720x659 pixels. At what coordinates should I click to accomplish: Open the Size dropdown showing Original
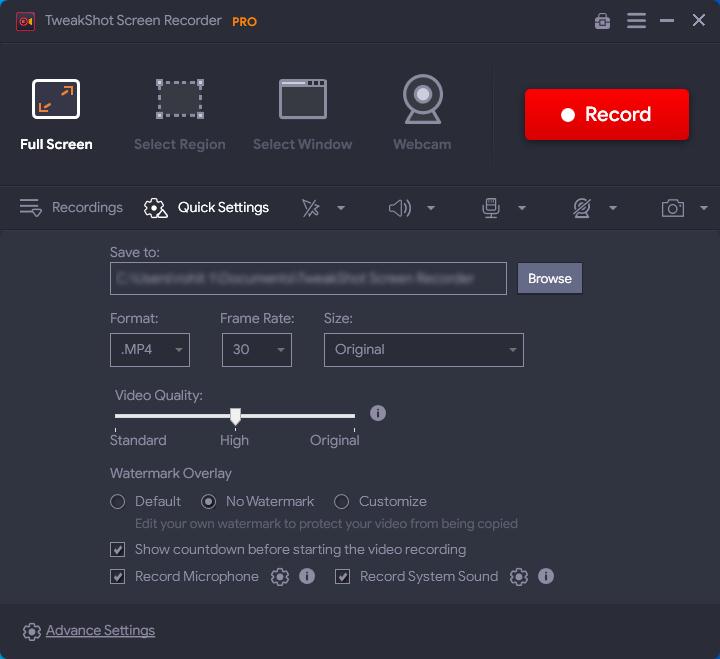click(x=423, y=350)
